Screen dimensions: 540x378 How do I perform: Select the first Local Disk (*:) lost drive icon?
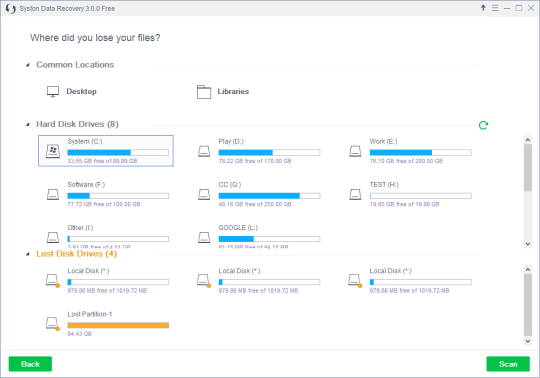tap(53, 281)
